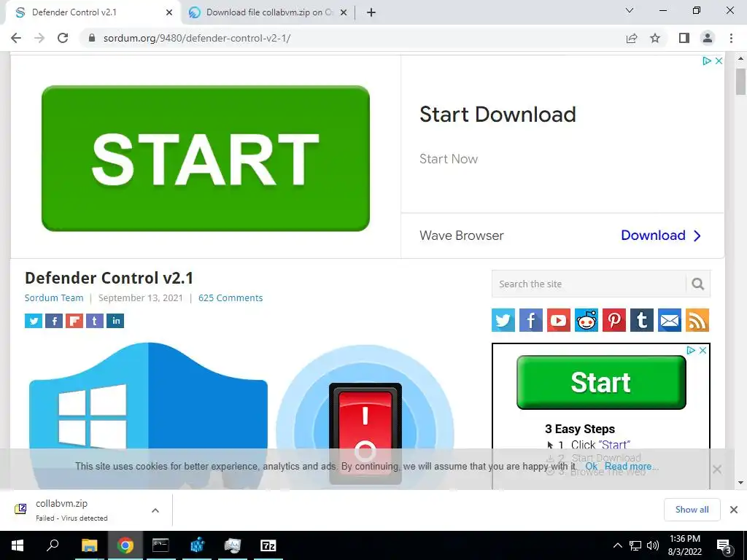Open sidebar RSS feed icon
Image resolution: width=747 pixels, height=560 pixels.
tap(697, 320)
